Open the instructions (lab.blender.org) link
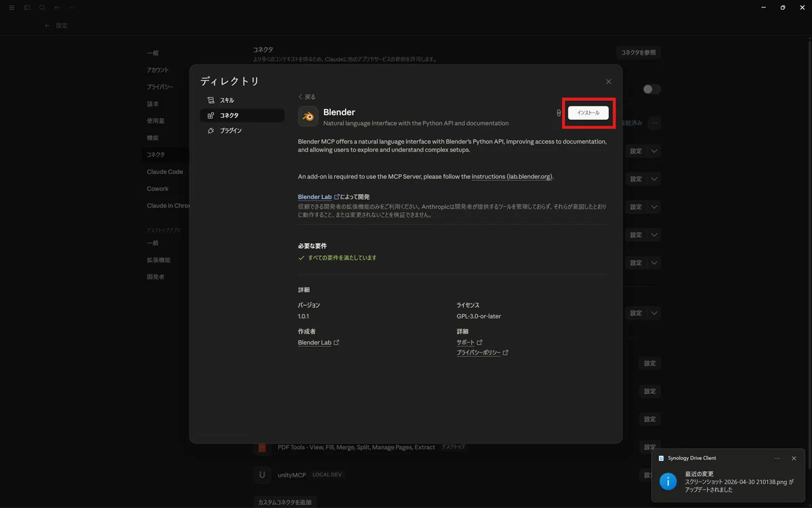The image size is (812, 508). coord(512,177)
